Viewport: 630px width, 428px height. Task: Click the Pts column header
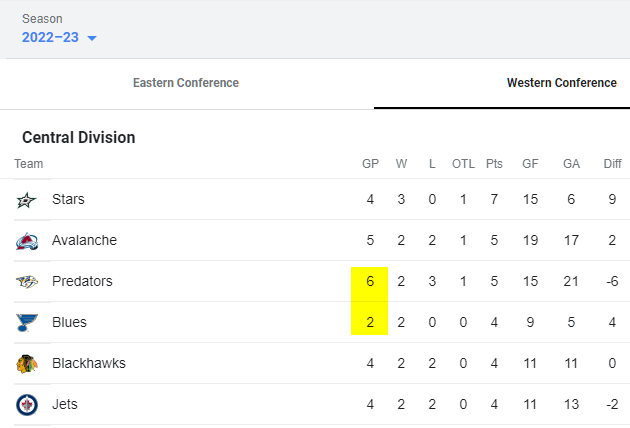tap(494, 164)
